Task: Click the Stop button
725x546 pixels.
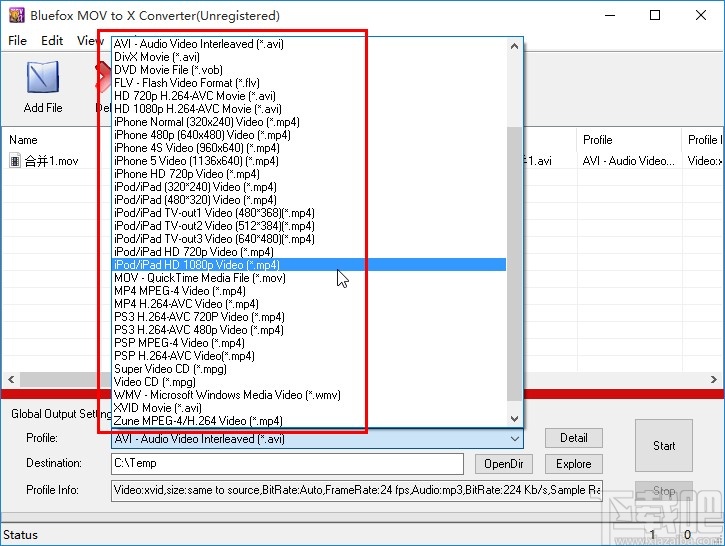Action: pyautogui.click(x=664, y=491)
